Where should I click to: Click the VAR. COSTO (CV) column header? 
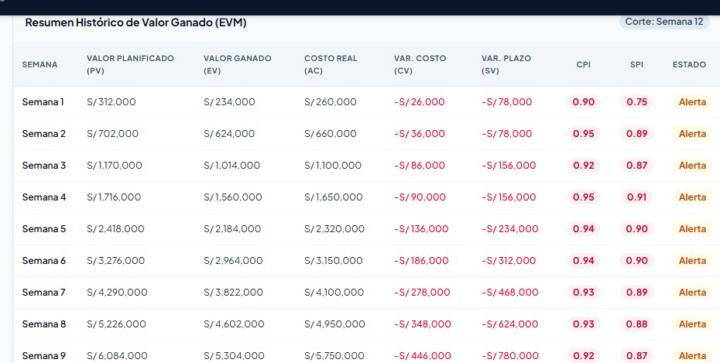420,64
